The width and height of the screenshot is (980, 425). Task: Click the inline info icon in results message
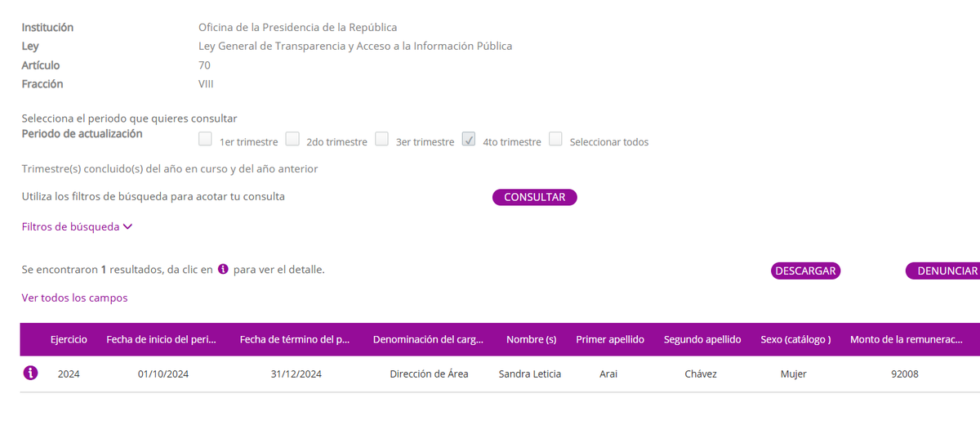223,270
